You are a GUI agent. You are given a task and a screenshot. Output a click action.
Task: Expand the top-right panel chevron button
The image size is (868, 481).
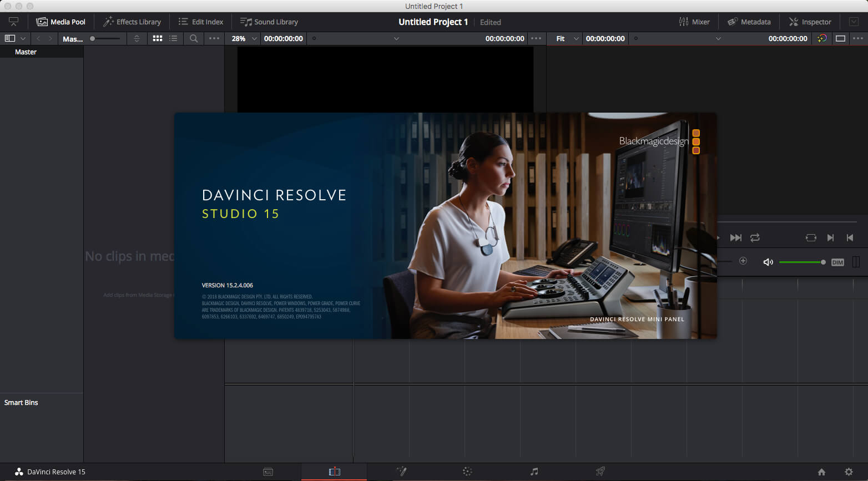coord(854,22)
